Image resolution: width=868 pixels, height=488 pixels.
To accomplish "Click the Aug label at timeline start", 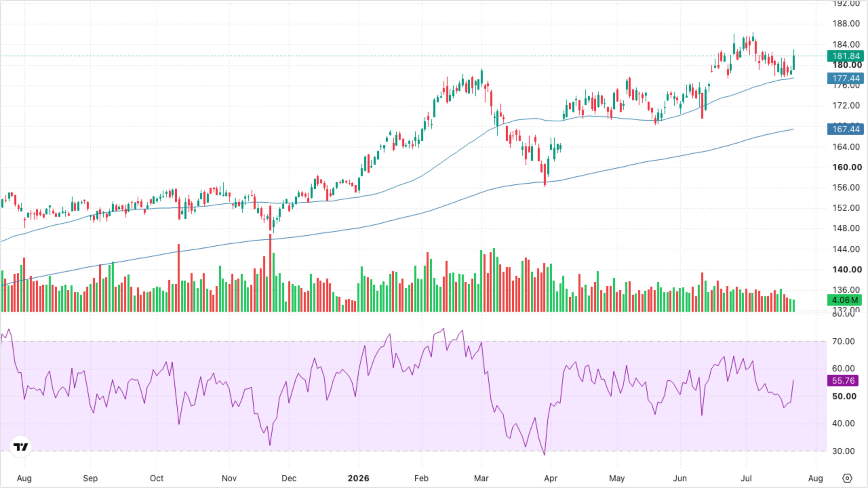I will pyautogui.click(x=24, y=478).
